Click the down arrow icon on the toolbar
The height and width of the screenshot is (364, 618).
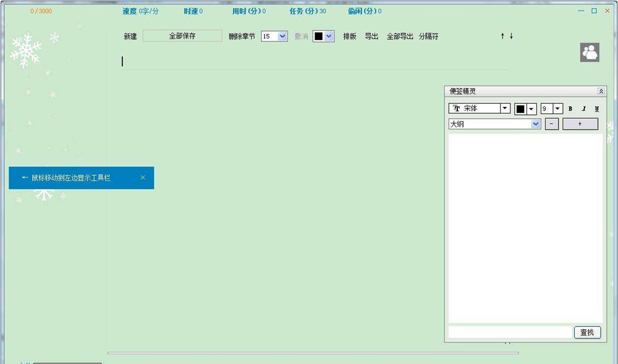point(512,36)
